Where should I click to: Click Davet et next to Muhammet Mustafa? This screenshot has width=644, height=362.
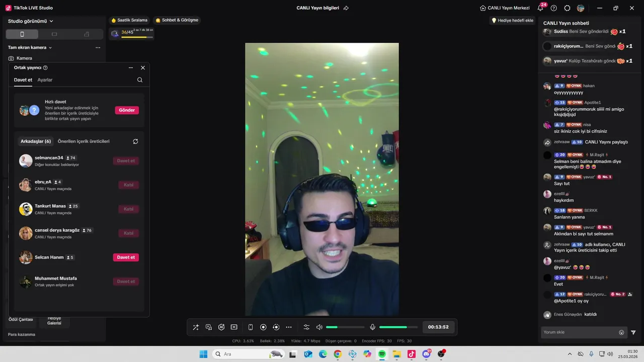click(126, 282)
